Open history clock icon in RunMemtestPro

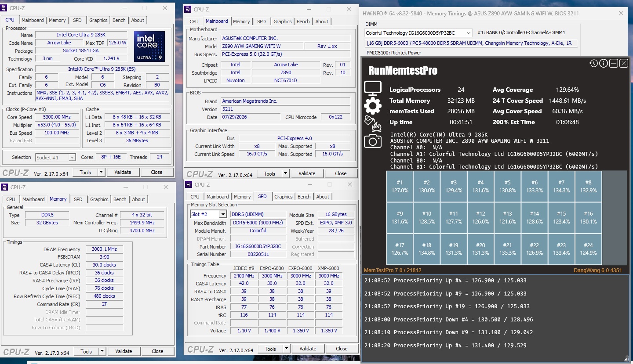[593, 63]
